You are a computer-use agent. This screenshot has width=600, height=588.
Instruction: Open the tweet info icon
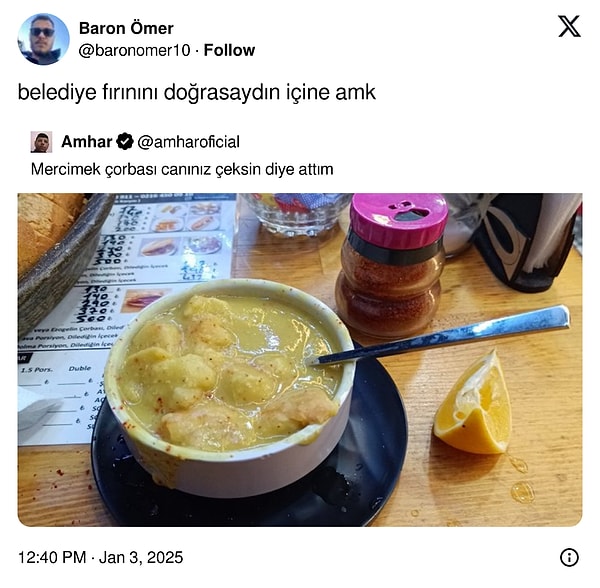569,557
